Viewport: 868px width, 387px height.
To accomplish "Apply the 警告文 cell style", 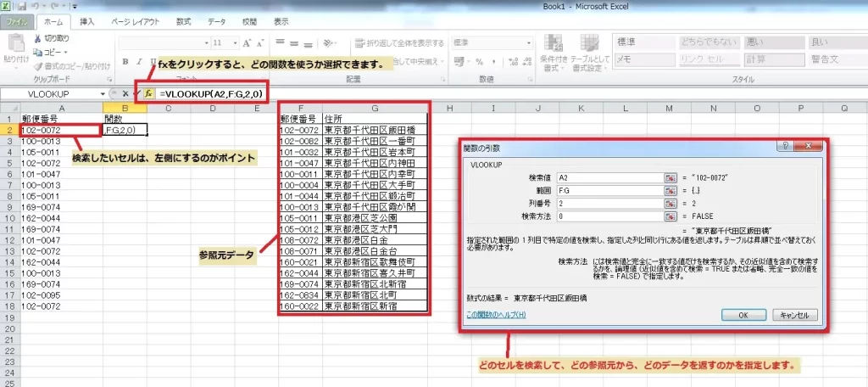I will tap(838, 59).
